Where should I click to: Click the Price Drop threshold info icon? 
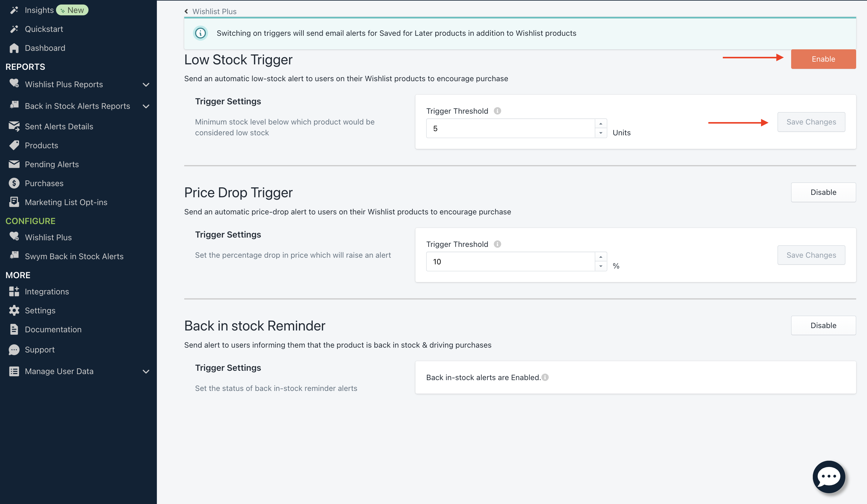pyautogui.click(x=497, y=244)
